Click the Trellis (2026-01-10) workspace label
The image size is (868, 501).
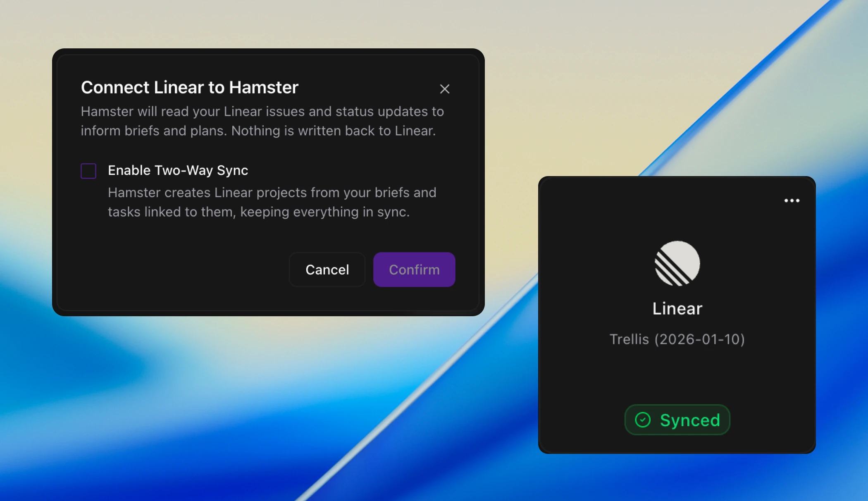tap(677, 339)
